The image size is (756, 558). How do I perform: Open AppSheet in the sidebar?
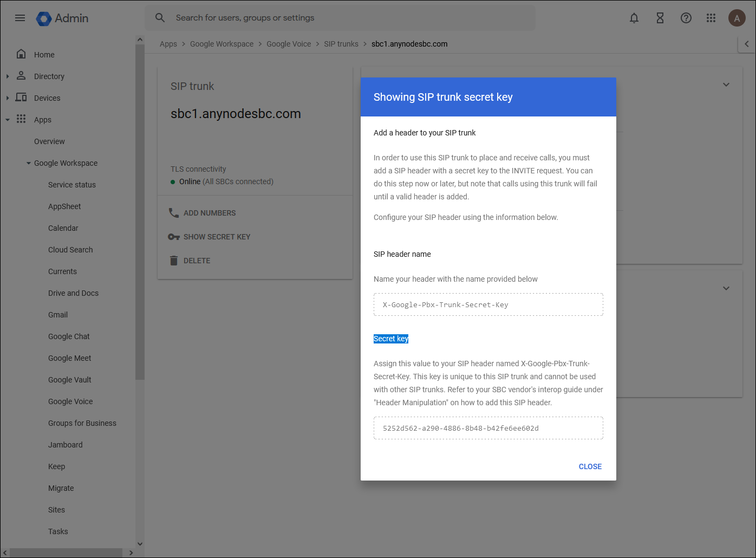[x=64, y=206]
